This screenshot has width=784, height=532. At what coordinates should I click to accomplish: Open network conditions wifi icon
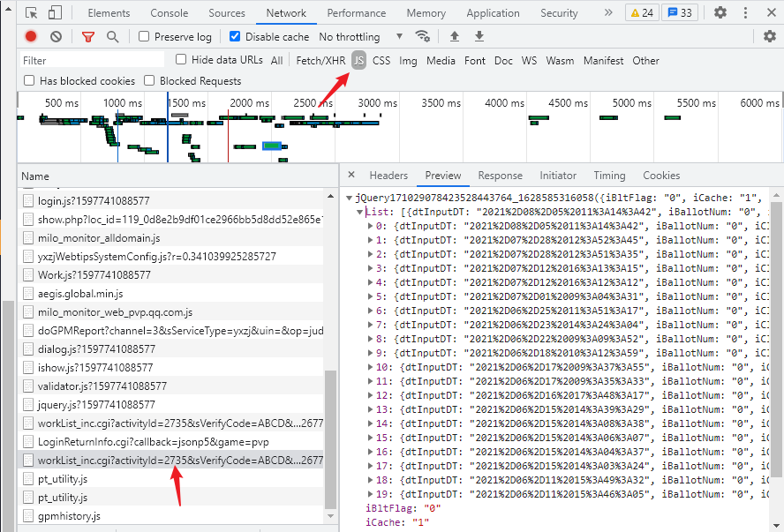(423, 36)
